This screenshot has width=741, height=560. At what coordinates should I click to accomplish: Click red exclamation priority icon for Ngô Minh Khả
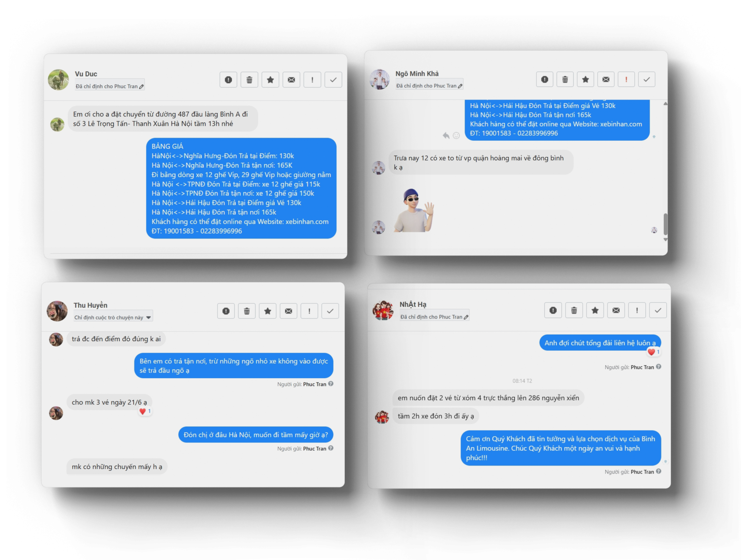626,79
